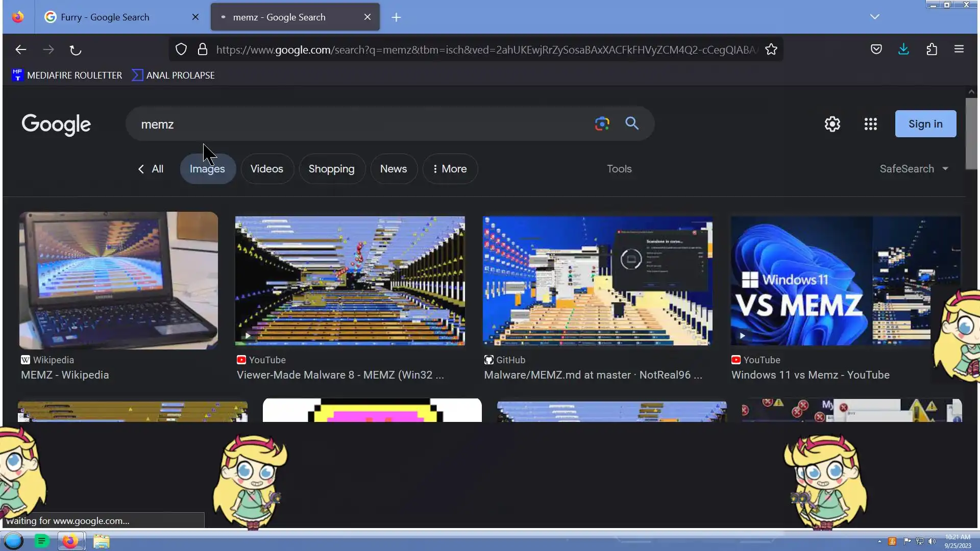Bookmark this page with the star icon
The image size is (980, 551).
click(771, 49)
